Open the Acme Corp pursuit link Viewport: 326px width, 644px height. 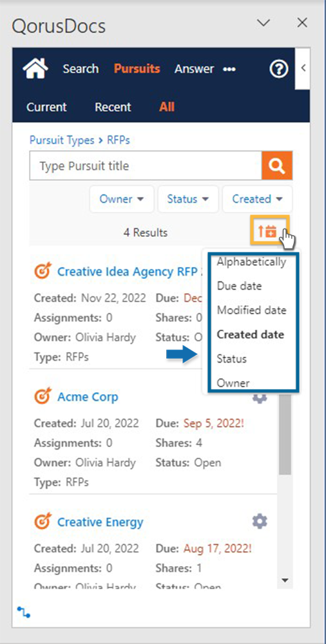pyautogui.click(x=88, y=397)
